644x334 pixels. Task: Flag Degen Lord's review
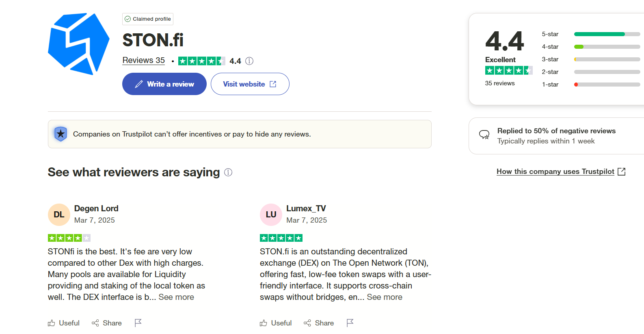(x=138, y=323)
